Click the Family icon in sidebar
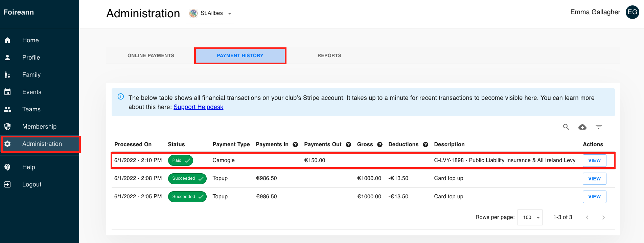The width and height of the screenshot is (644, 243). pyautogui.click(x=7, y=75)
